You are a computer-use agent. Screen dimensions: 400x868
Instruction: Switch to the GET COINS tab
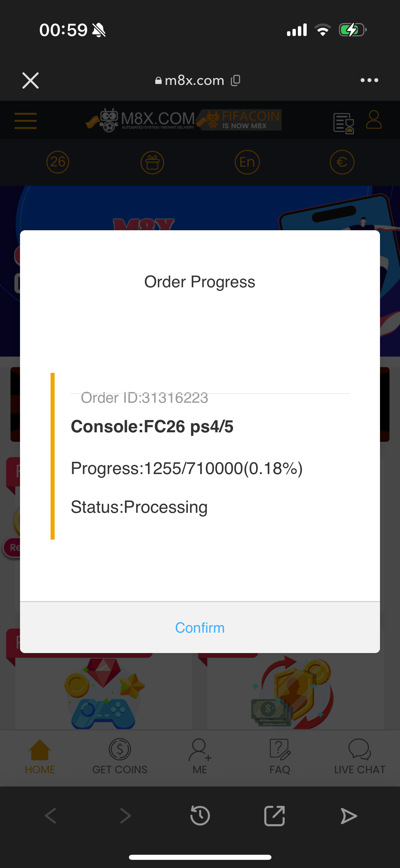(120, 756)
